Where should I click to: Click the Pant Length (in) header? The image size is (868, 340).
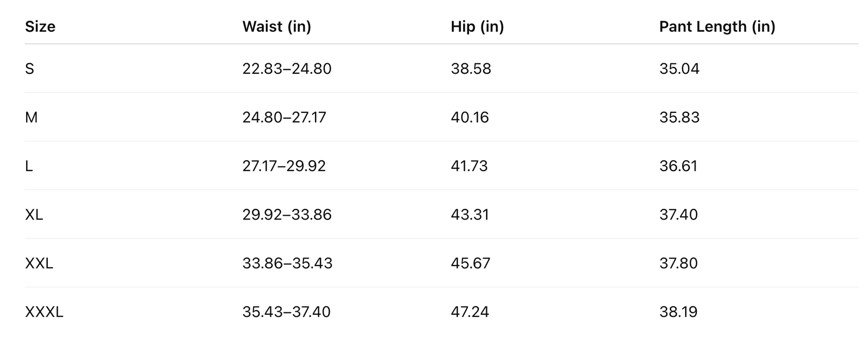click(x=717, y=27)
